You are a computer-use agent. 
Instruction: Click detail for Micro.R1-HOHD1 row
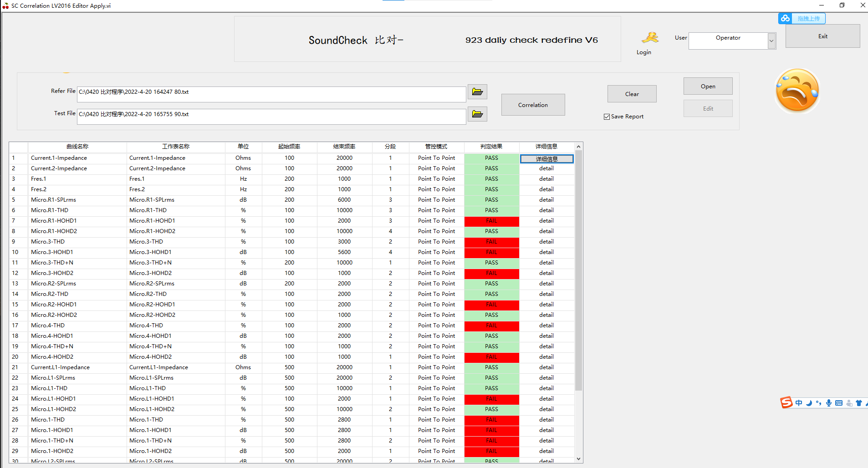pos(546,221)
